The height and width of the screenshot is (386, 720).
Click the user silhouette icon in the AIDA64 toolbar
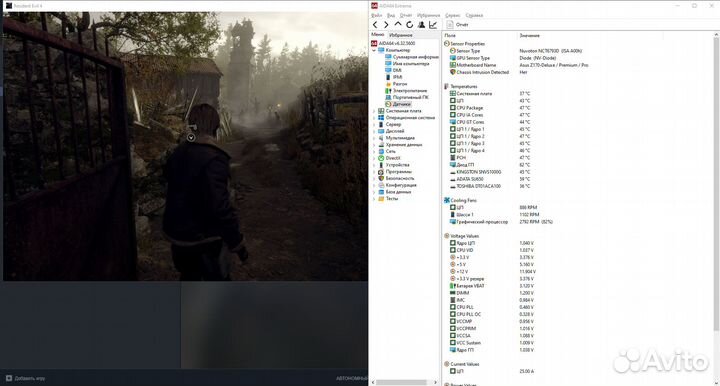tap(421, 25)
